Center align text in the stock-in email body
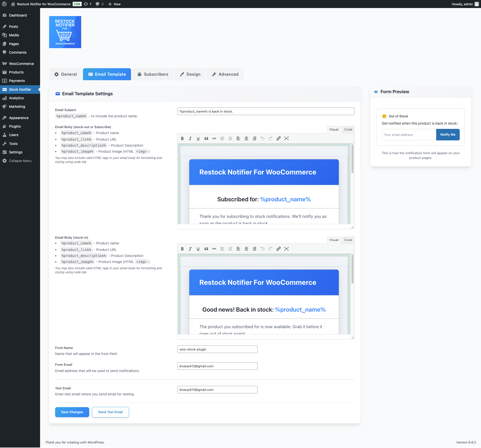 246,249
